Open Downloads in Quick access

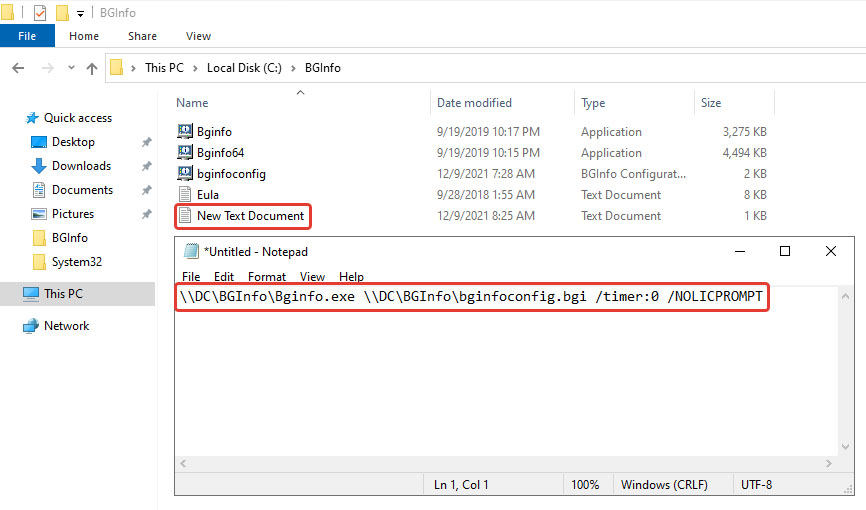[81, 166]
